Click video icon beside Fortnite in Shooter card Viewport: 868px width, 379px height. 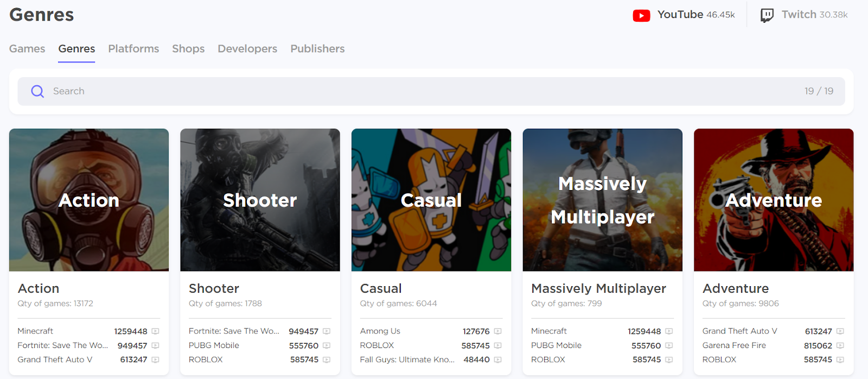[327, 331]
